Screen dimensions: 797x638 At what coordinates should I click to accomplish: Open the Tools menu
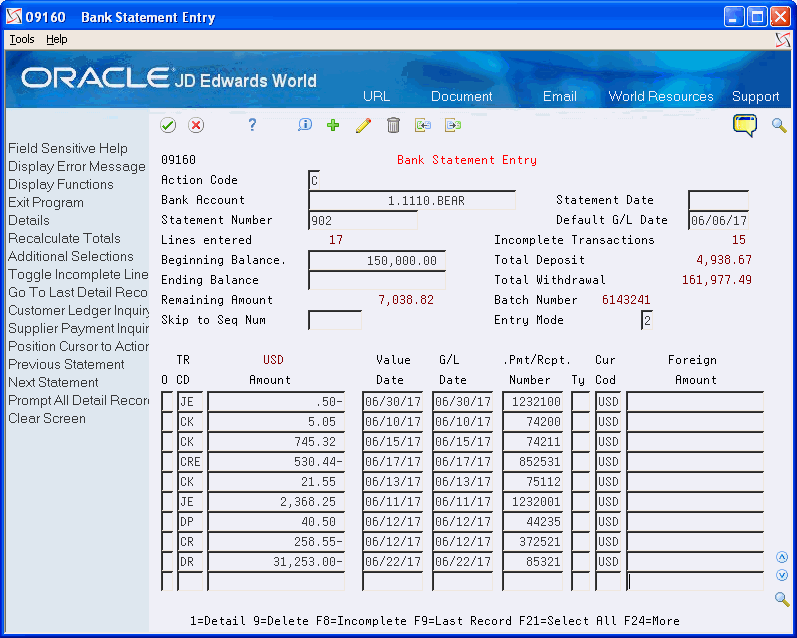(x=22, y=39)
